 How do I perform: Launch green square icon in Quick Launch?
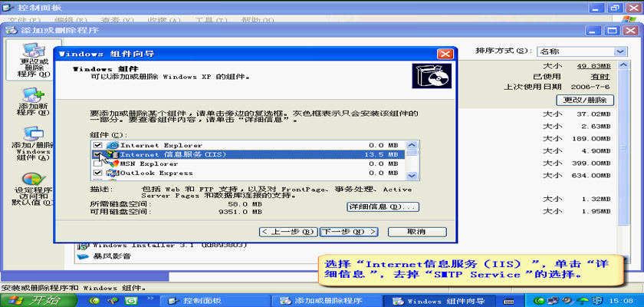pyautogui.click(x=131, y=301)
